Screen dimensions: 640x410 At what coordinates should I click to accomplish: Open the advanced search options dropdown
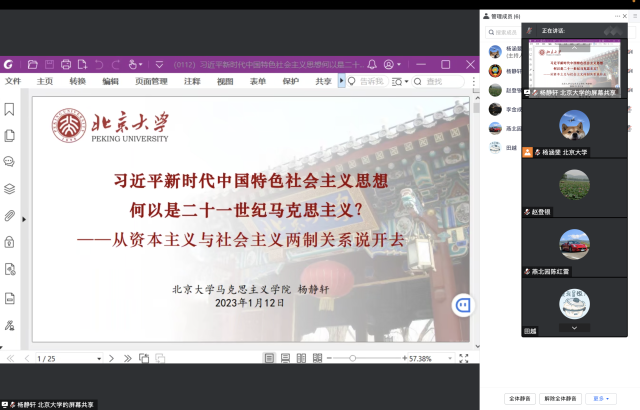pyautogui.click(x=400, y=82)
